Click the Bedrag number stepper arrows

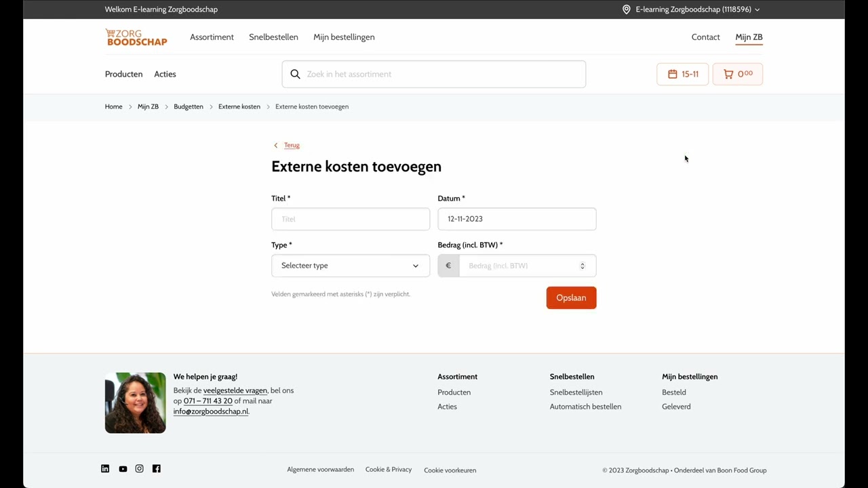click(x=583, y=266)
